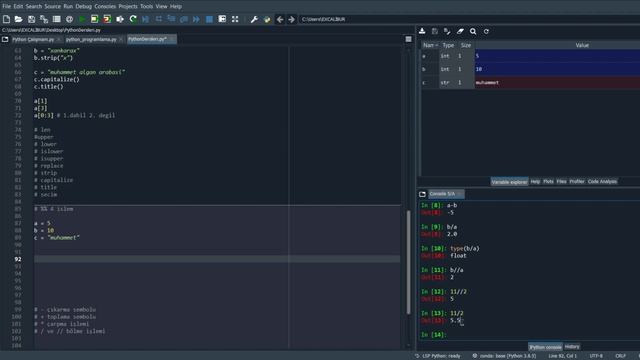Open the PYTHONPATH manager icon
Viewport: 640px width, 360px height.
(x=267, y=19)
